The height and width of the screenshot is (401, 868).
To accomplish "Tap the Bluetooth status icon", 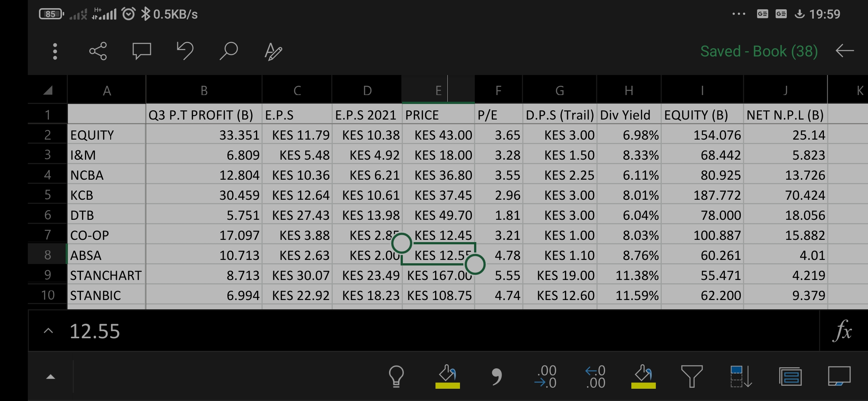I will point(145,14).
